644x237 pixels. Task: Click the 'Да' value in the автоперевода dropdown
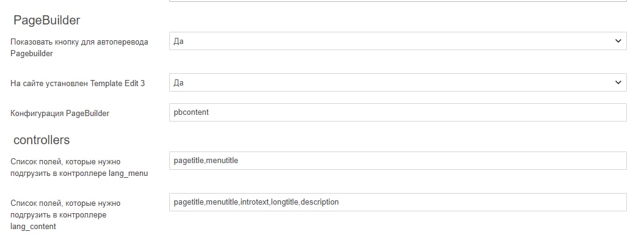point(178,42)
